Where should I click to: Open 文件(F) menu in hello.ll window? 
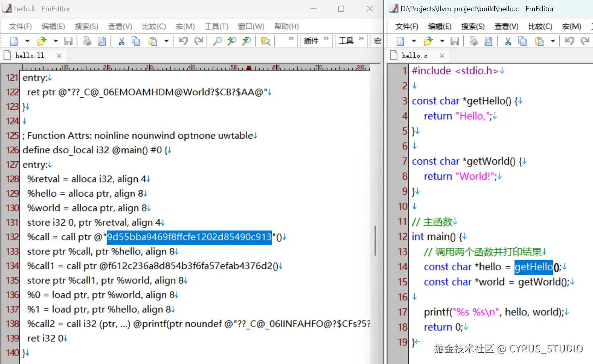point(21,27)
